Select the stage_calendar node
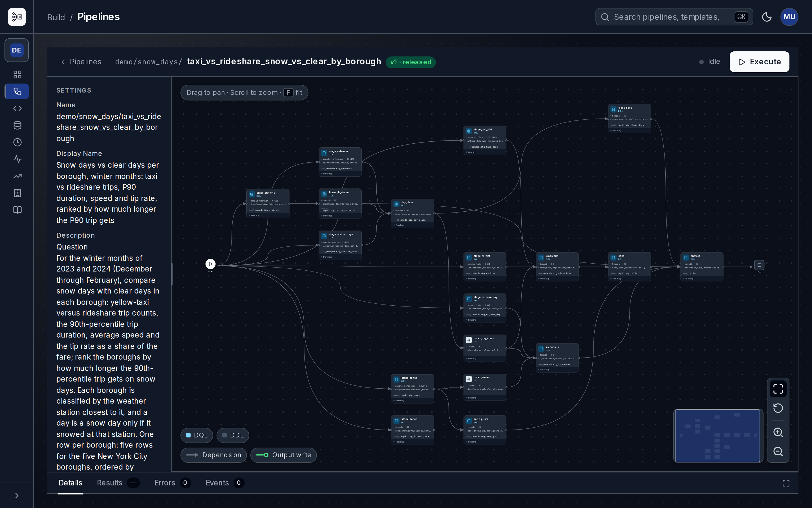The width and height of the screenshot is (812, 508). coord(340,162)
